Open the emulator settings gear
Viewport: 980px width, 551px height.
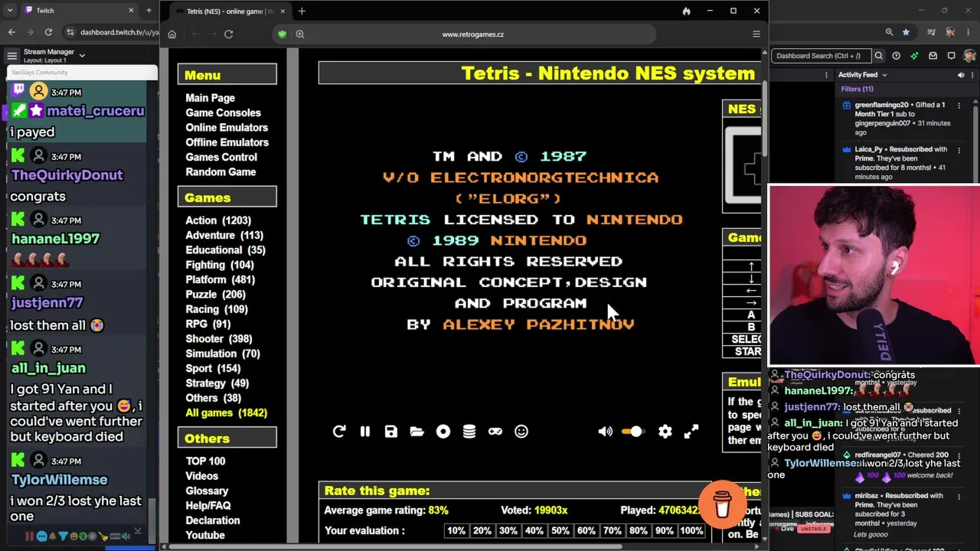tap(665, 432)
